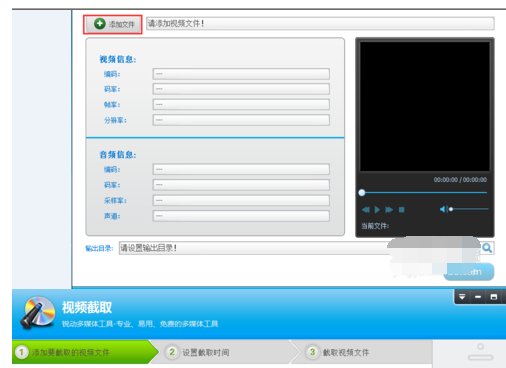Viewport: 506px width, 368px height.
Task: Mute with the speaker volume icon
Action: pos(443,209)
